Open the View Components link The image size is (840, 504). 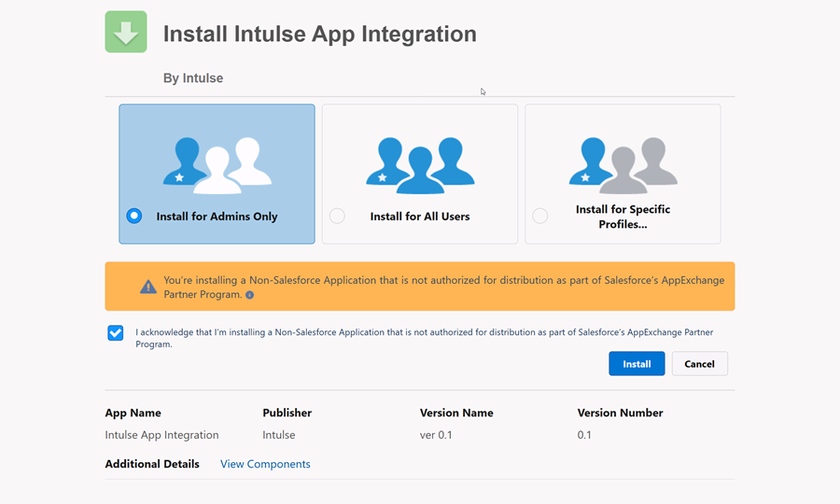(x=265, y=464)
